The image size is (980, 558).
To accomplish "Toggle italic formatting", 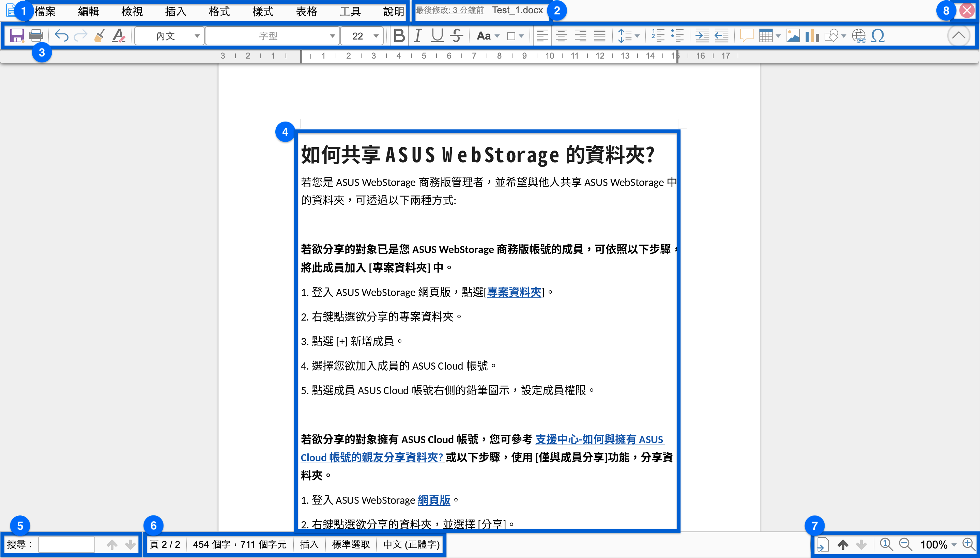I will pos(418,36).
